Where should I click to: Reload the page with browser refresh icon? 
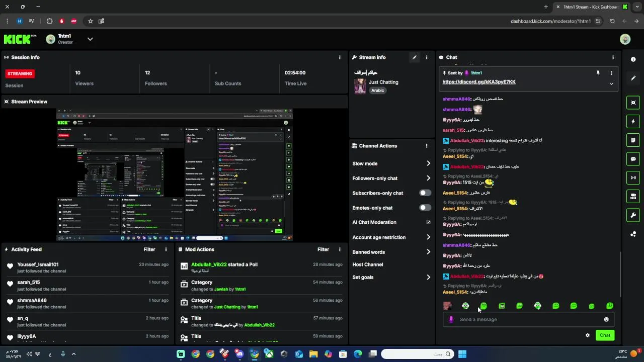pos(612,21)
